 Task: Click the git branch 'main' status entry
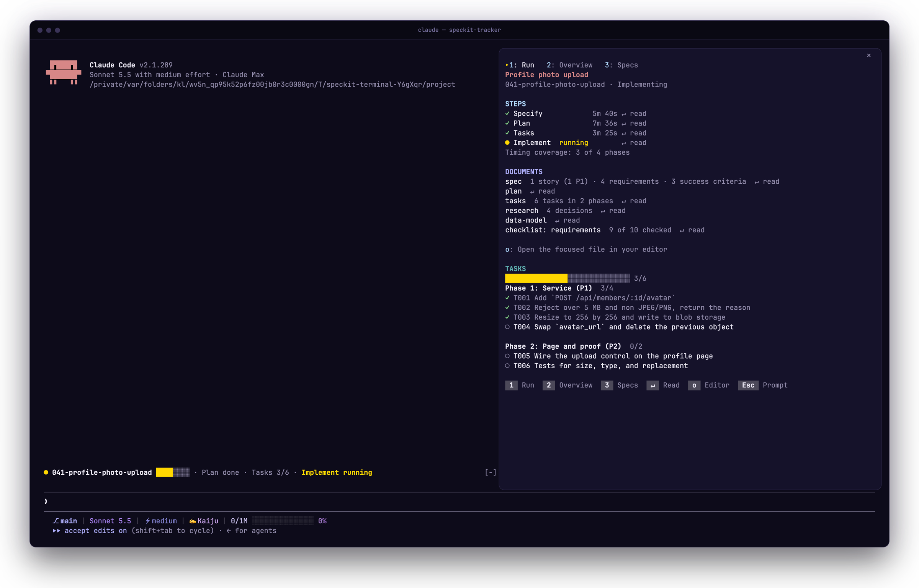(65, 521)
